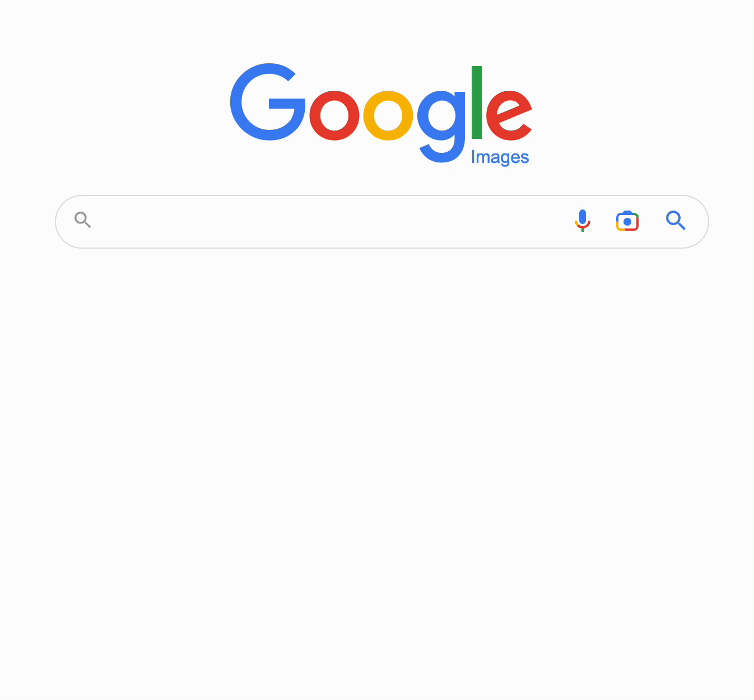Open Google home via the Google logo
Screen dimensions: 754x700
(x=381, y=113)
